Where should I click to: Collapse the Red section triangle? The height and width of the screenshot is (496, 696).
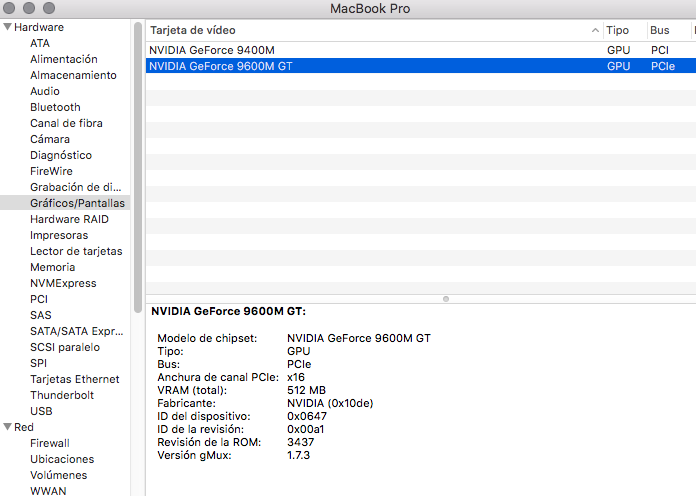point(7,427)
